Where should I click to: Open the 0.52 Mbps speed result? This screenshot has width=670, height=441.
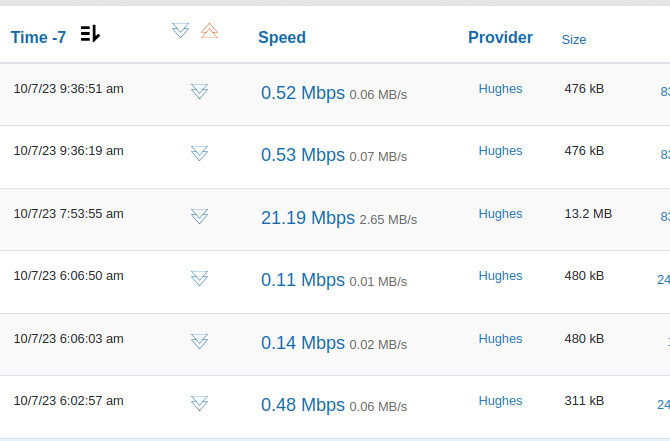tap(302, 93)
